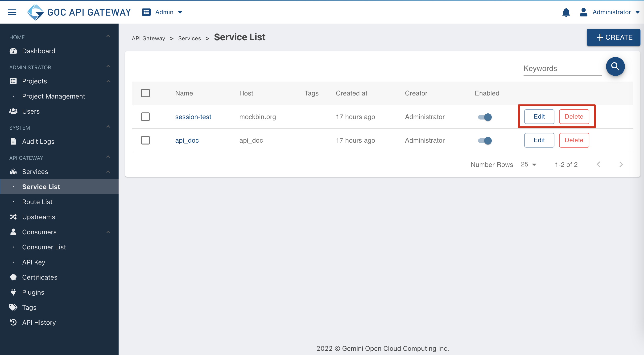Select Service List in sidebar
644x355 pixels.
tap(59, 186)
